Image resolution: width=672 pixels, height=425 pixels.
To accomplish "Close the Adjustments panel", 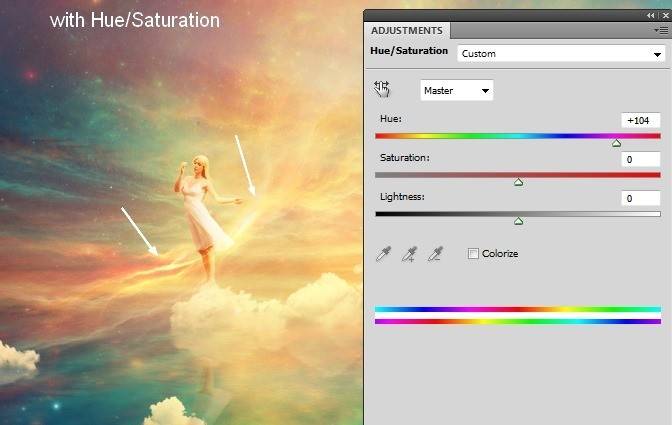I will point(664,16).
